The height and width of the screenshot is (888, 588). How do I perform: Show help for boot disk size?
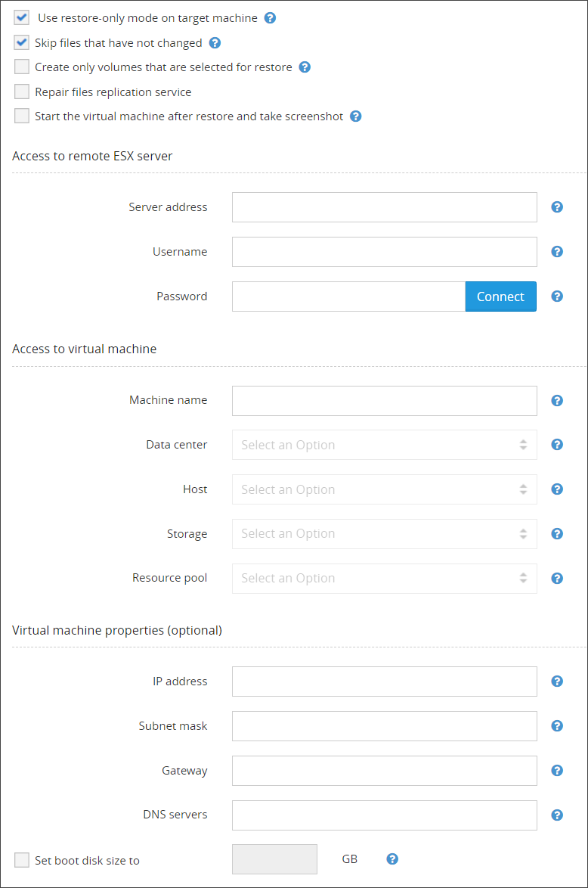point(392,859)
